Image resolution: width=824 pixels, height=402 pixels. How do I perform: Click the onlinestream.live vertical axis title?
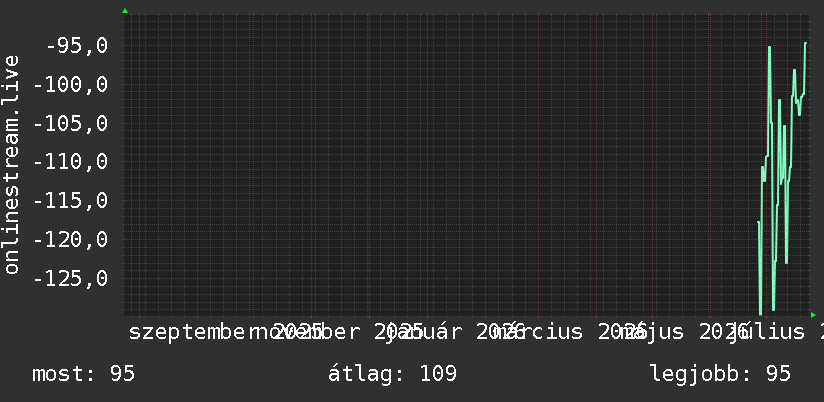11,164
